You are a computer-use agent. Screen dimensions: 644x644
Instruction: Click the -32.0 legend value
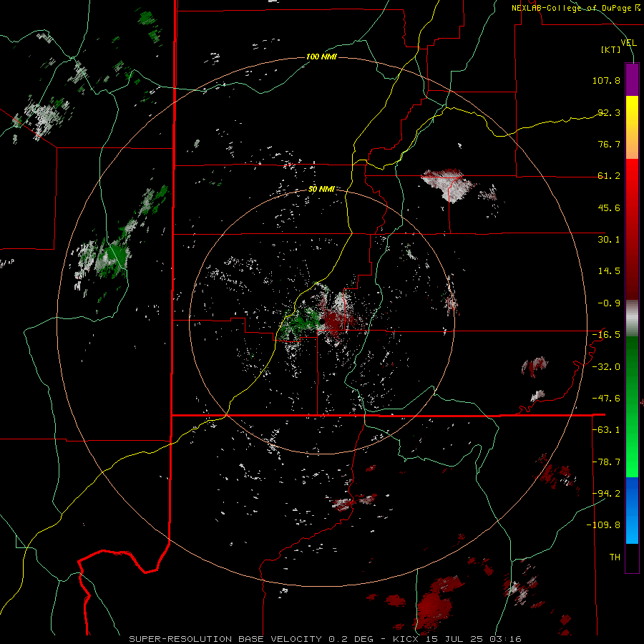tap(606, 367)
